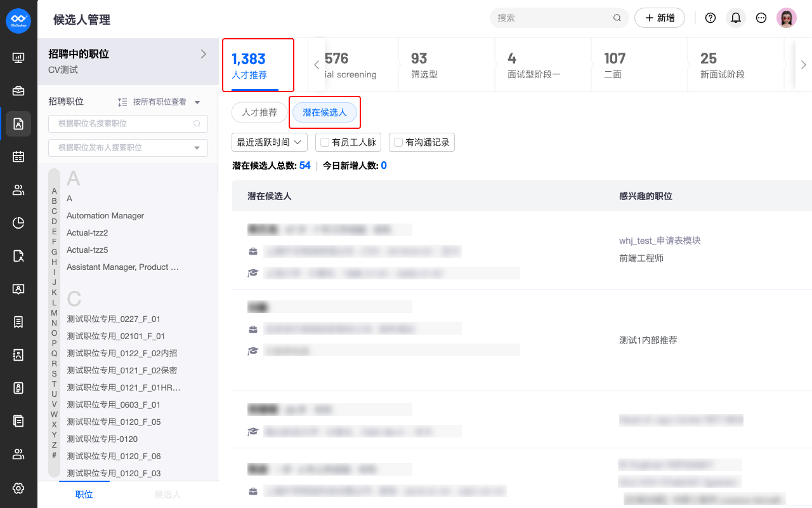
Task: Click the 新增 button
Action: pyautogui.click(x=660, y=18)
